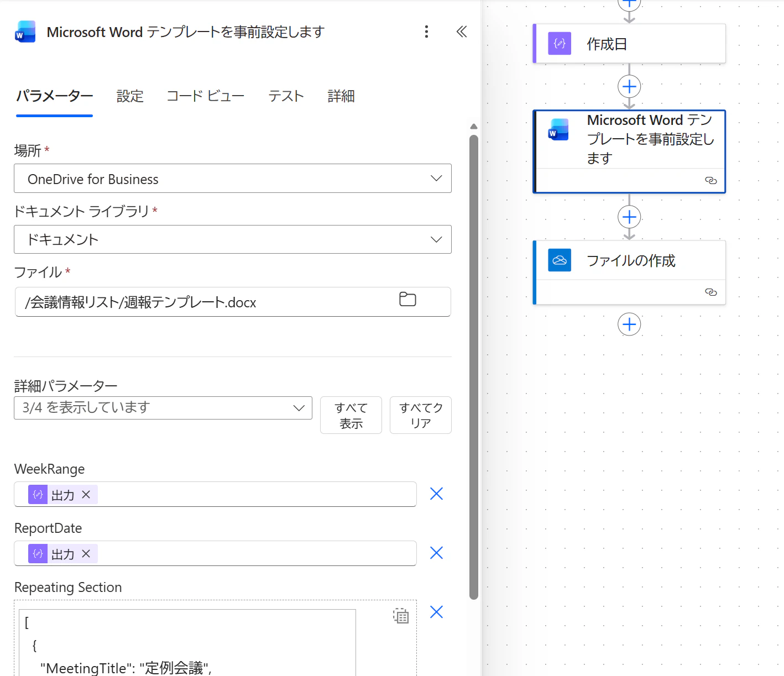
Task: Delete the 出力 token in ReportDate field
Action: [x=86, y=554]
